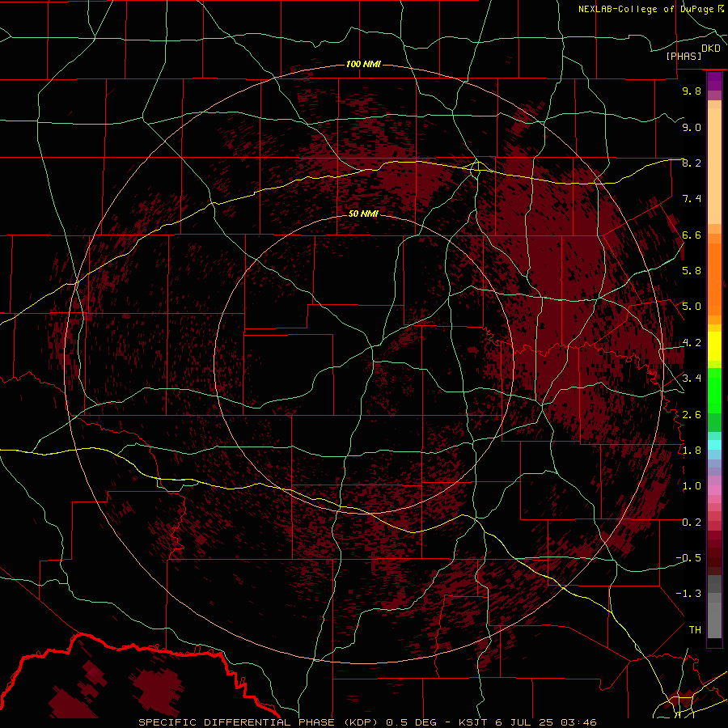The height and width of the screenshot is (728, 728).
Task: Click the 0.2 value on the color scale
Action: pos(692,523)
